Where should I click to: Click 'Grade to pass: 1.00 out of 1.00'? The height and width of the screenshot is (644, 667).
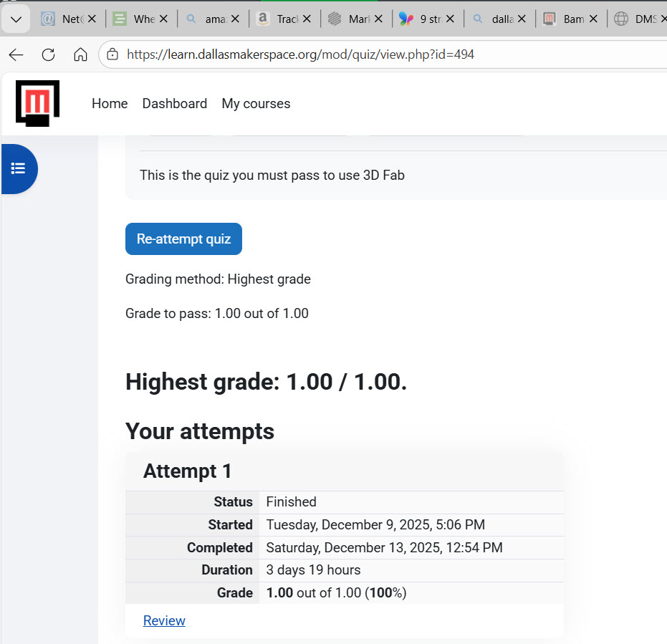click(217, 314)
